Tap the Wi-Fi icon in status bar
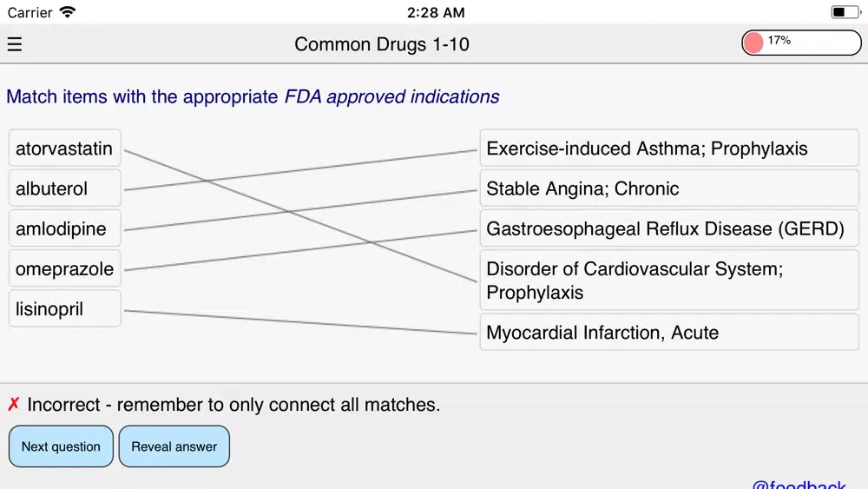This screenshot has width=868, height=489. pos(68,13)
